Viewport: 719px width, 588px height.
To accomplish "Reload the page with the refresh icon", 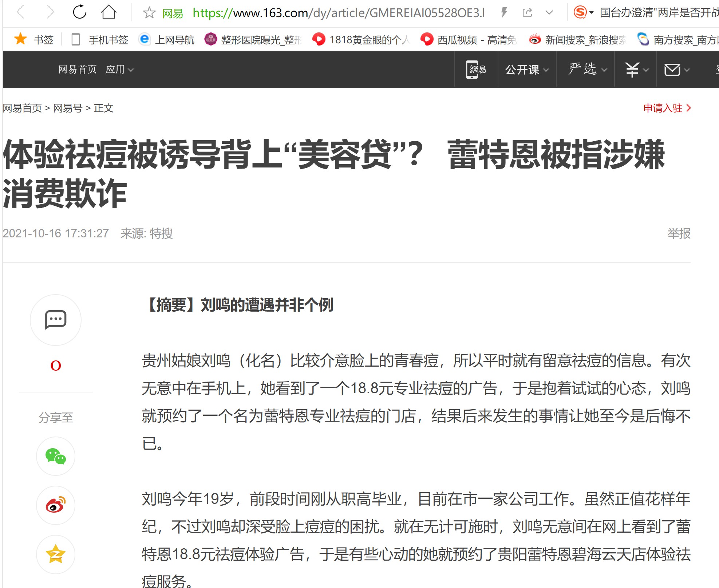I will tap(79, 12).
